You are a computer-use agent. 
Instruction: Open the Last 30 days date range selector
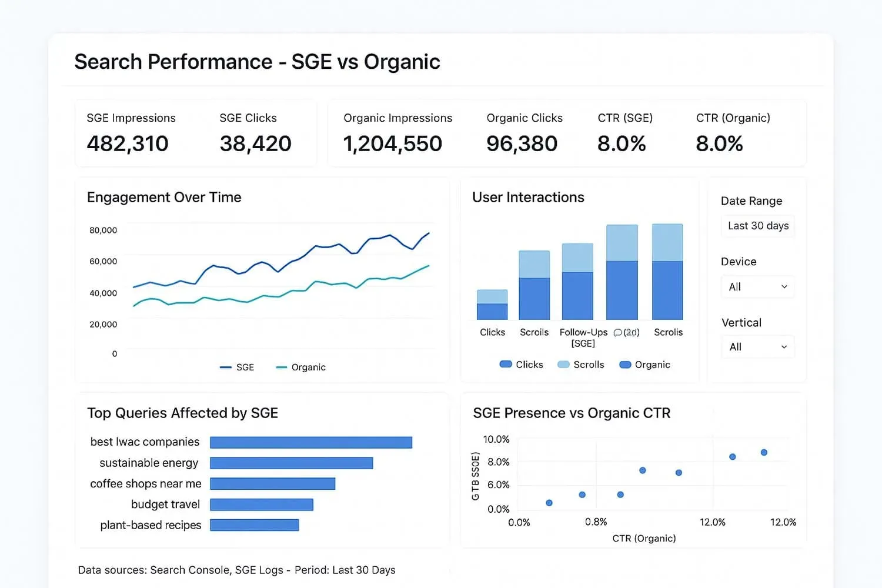click(x=757, y=226)
